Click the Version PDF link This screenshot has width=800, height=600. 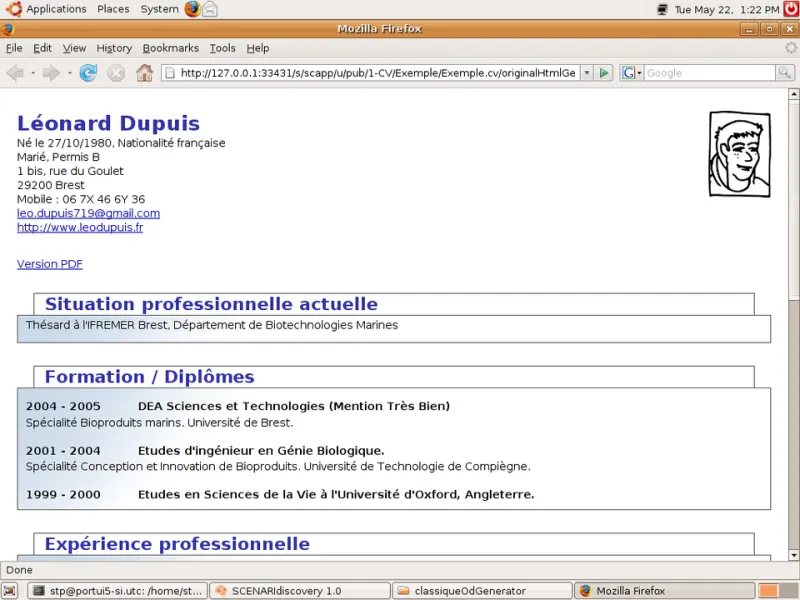49,264
